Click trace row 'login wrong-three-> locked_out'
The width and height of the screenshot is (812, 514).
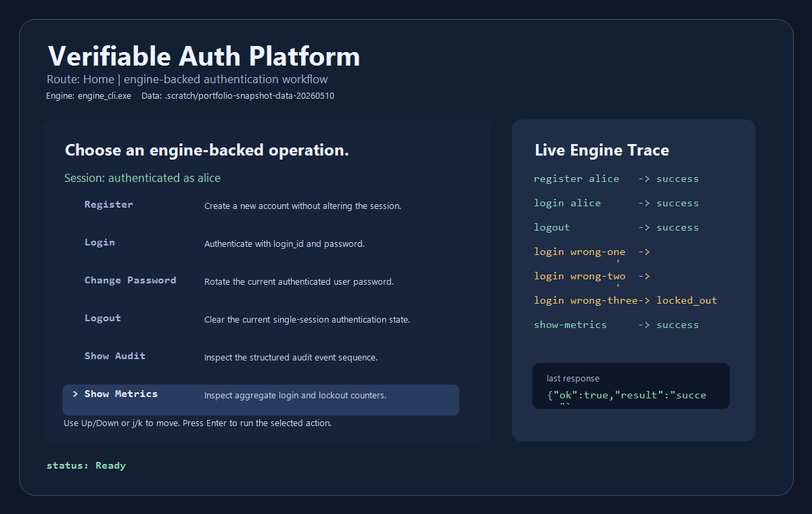pyautogui.click(x=625, y=300)
